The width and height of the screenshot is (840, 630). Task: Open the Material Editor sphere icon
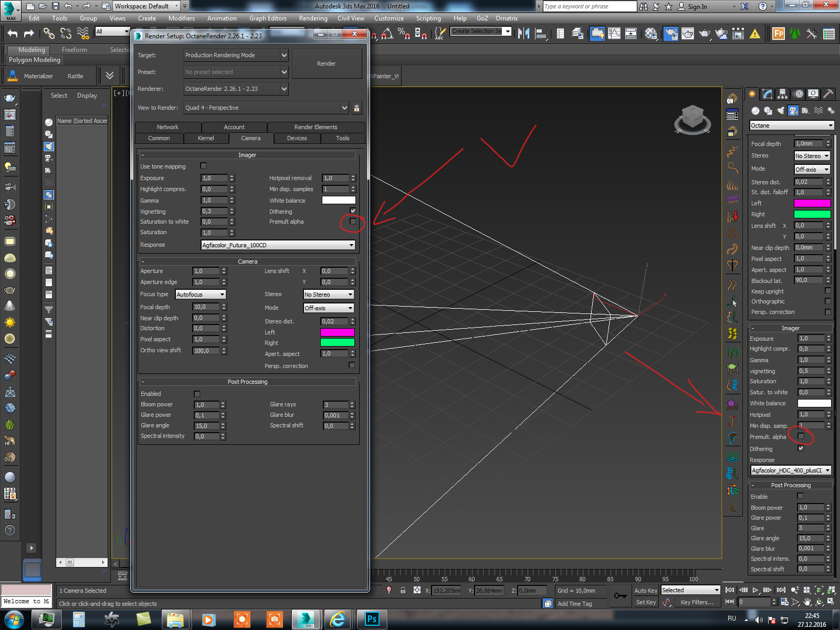coord(652,34)
